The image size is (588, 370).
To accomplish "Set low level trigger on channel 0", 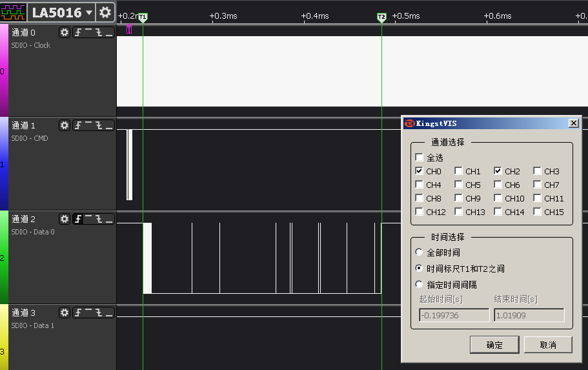I will (109, 33).
